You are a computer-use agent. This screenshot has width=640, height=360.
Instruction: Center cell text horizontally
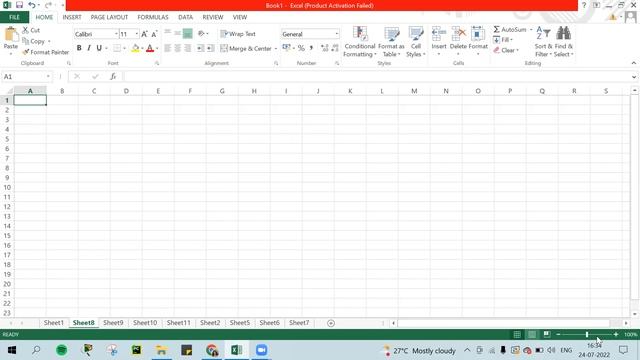[178, 48]
